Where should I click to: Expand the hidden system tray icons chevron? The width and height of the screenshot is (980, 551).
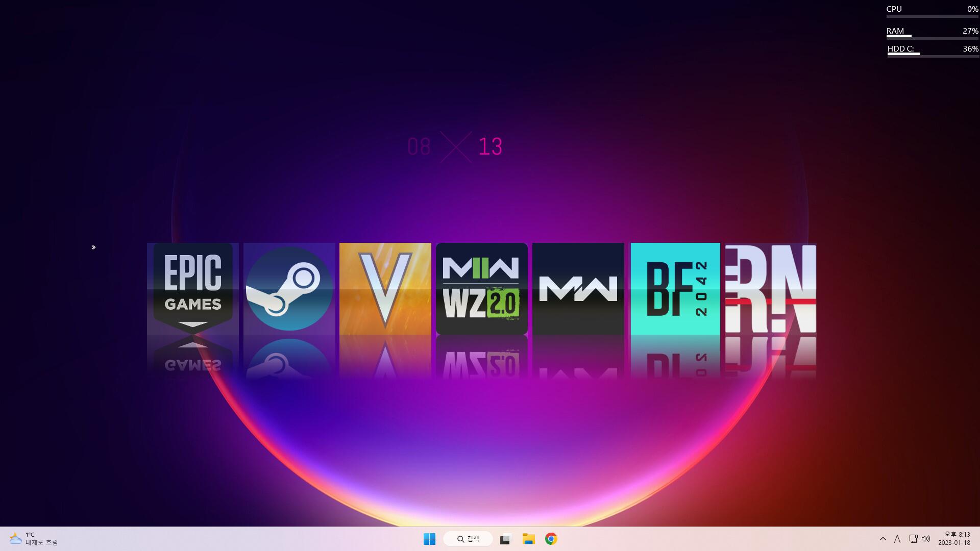[x=883, y=539]
